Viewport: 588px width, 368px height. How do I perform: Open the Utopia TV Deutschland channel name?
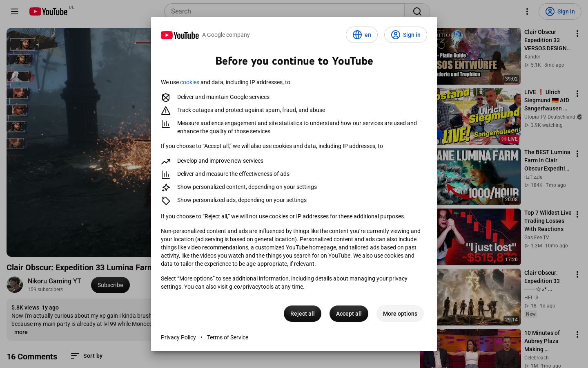tap(550, 117)
